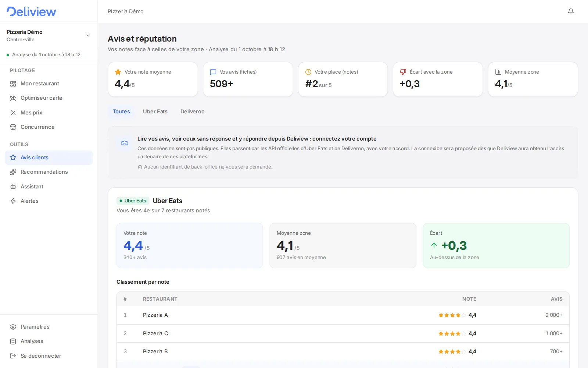Click the Paramètres gear icon

pos(13,327)
